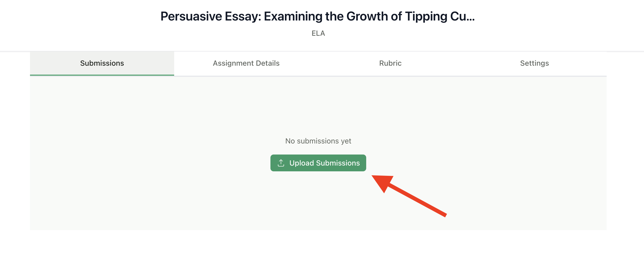The width and height of the screenshot is (644, 257).
Task: Click the Upload Submissions button
Action: (x=318, y=163)
